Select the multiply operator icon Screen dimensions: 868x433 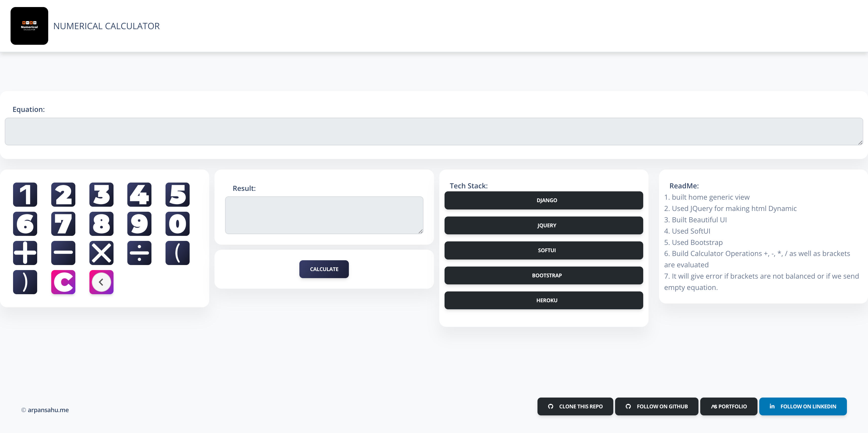[x=101, y=252]
